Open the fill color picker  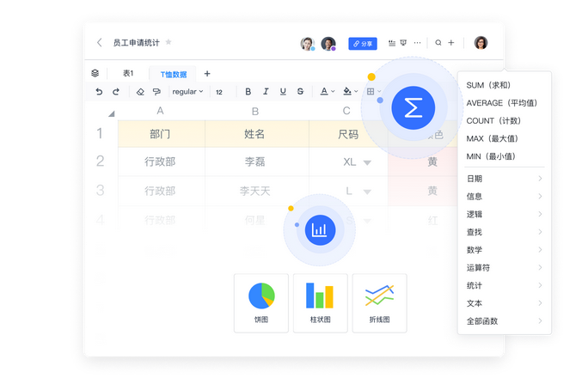point(350,91)
